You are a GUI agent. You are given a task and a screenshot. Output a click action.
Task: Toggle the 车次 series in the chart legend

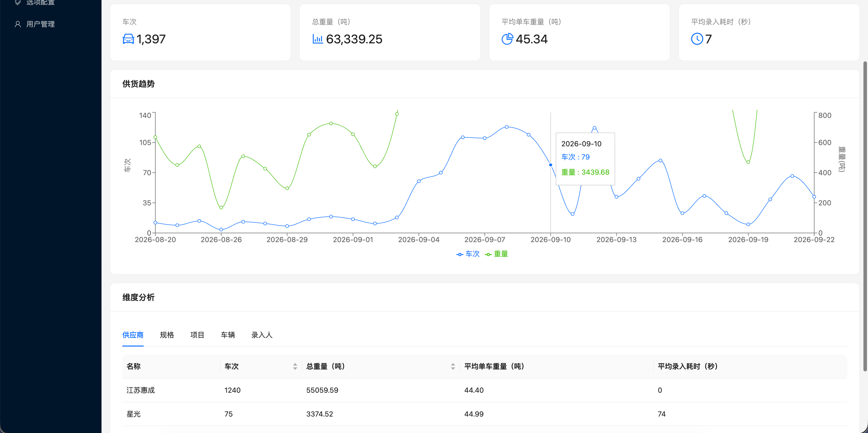(x=468, y=254)
